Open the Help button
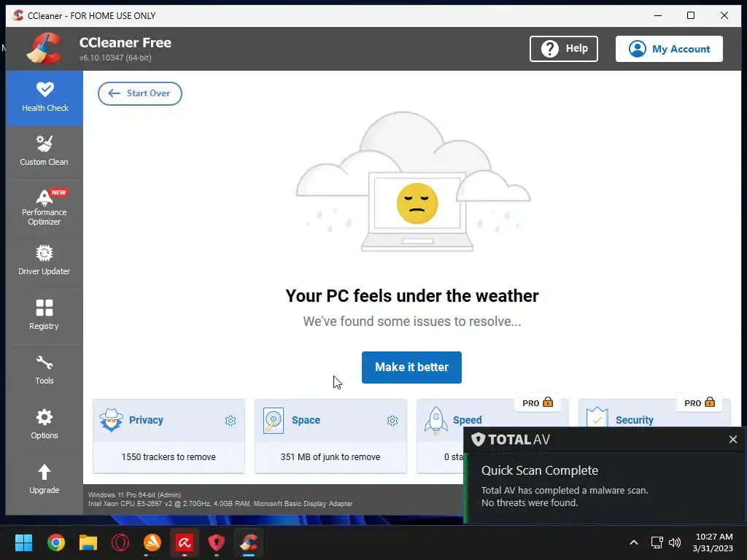Viewport: 747px width, 560px height. pos(564,49)
